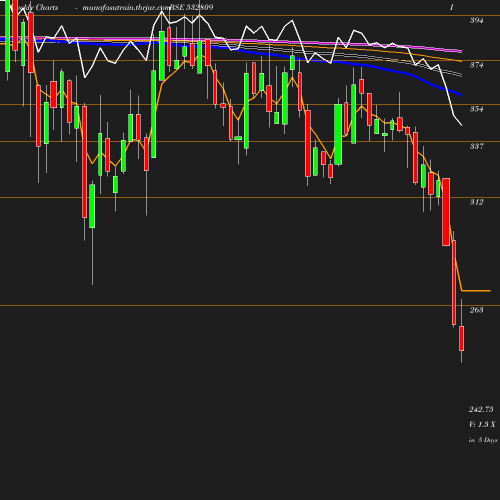500x500 pixels.
Task: Click the 337 price axis label
Action: (476, 146)
